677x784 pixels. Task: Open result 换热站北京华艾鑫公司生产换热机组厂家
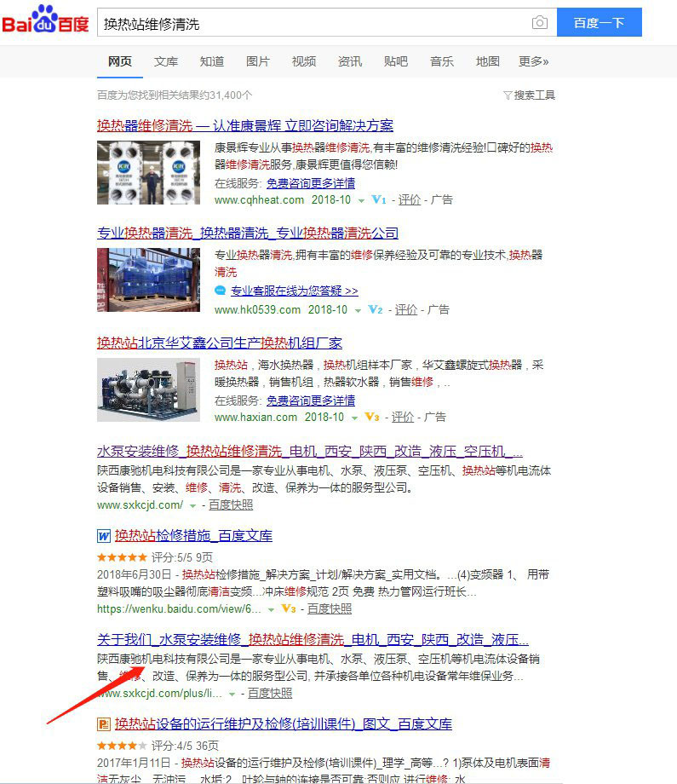pos(220,343)
